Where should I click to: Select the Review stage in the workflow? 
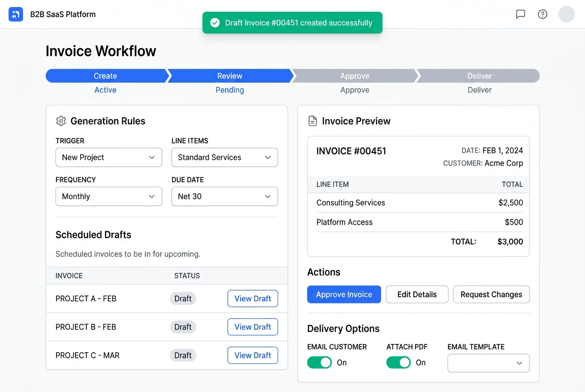[230, 75]
